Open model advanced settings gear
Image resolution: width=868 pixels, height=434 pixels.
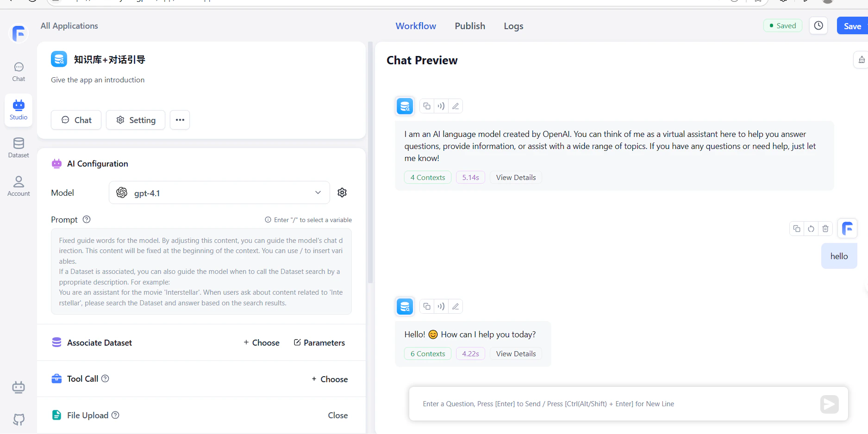tap(342, 192)
